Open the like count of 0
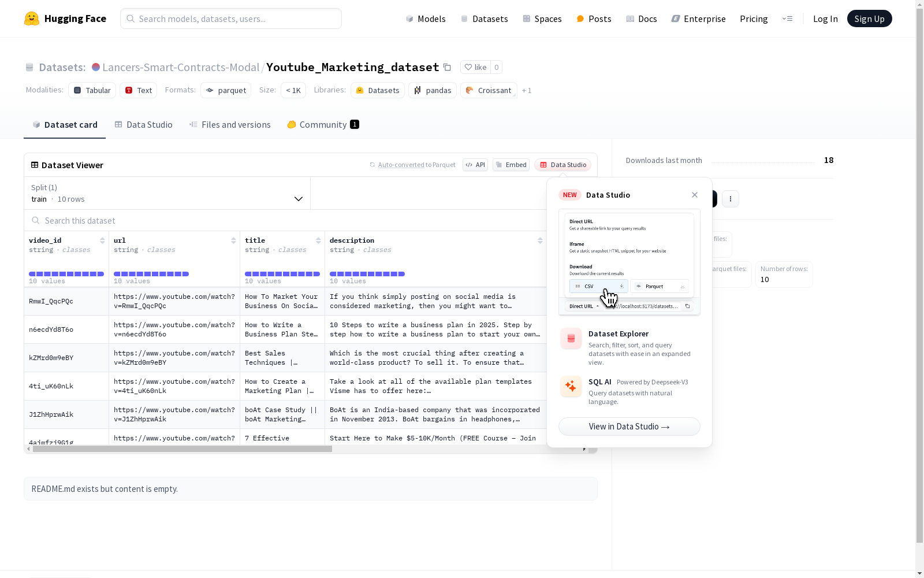The image size is (924, 578). [496, 67]
